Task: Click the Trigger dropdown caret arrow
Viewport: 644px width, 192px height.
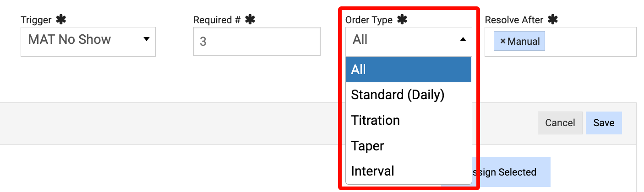Action: point(146,39)
